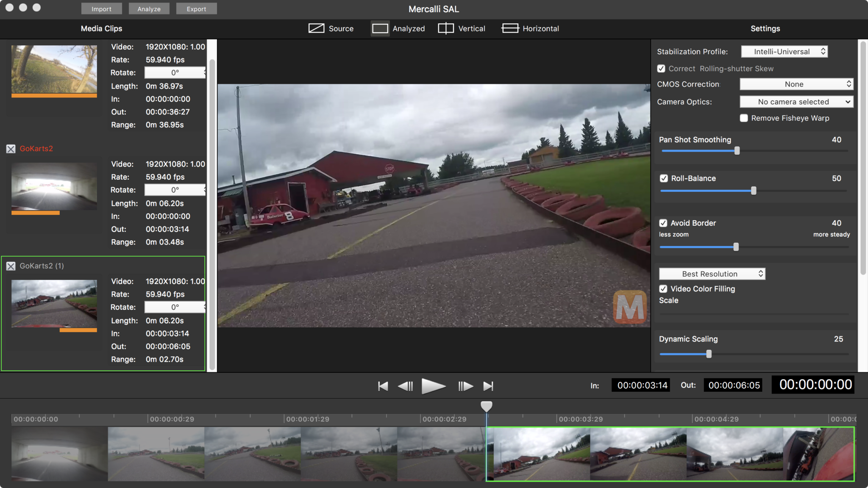
Task: Click the GoKarts2 clip name
Action: [x=36, y=149]
